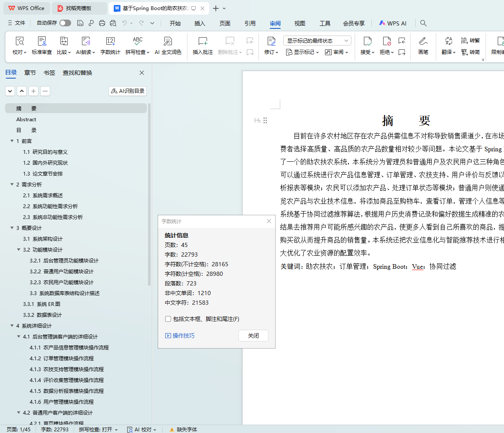Open the 书签 tab in sidebar
This screenshot has height=433, width=504.
click(x=49, y=73)
